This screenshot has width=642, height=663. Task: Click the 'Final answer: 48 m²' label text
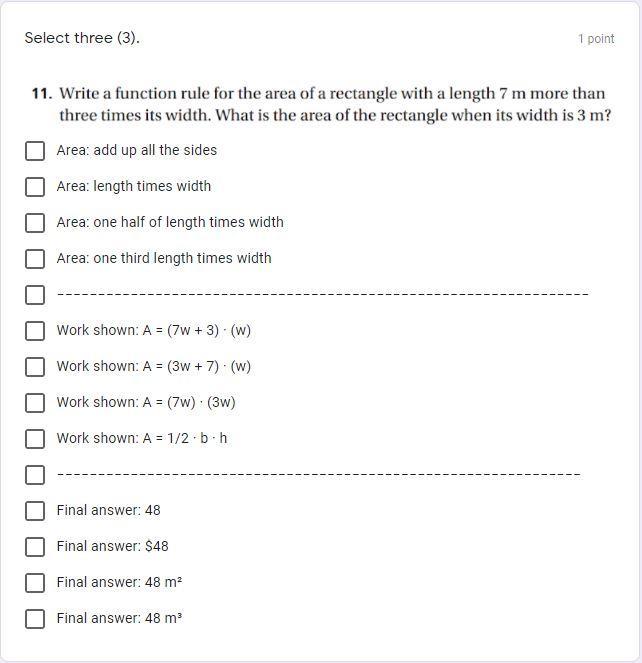coord(119,582)
